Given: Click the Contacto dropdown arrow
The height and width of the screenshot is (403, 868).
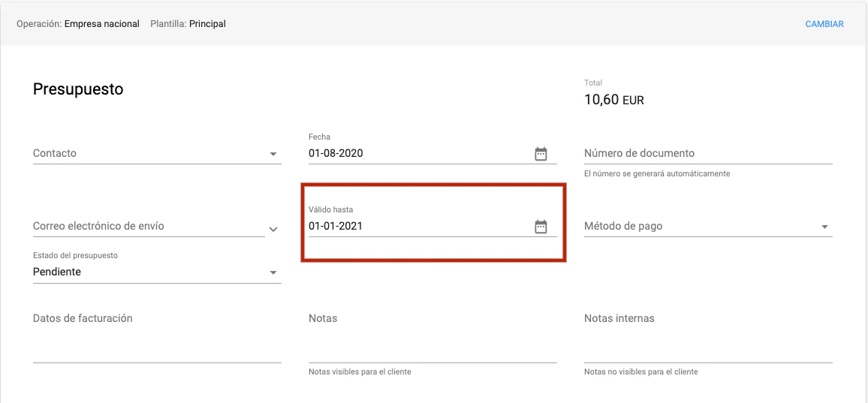Looking at the screenshot, I should click(x=273, y=155).
